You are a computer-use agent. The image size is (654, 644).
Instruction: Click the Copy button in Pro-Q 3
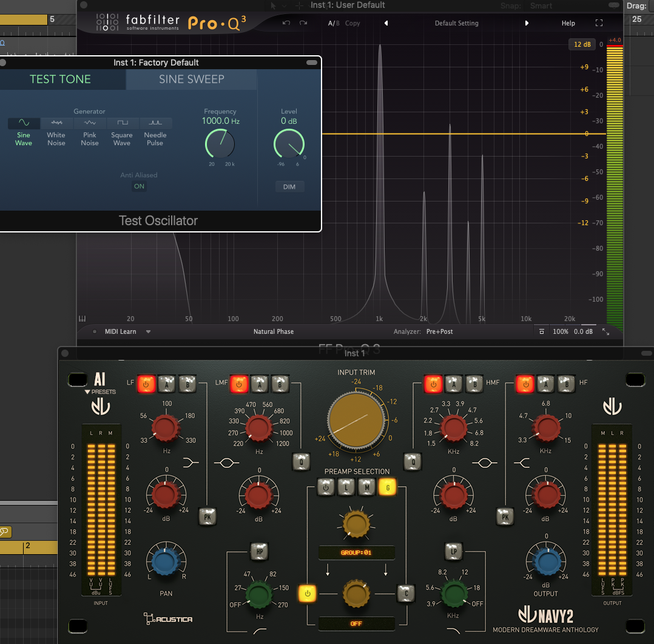(x=352, y=24)
